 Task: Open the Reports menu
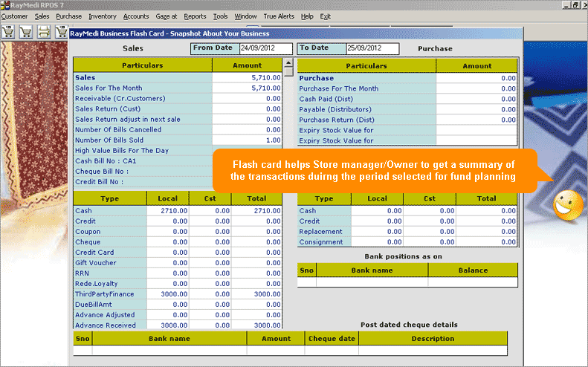coord(195,16)
